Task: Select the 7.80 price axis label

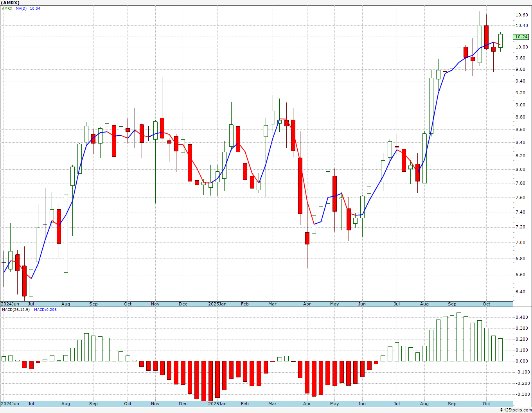Action: [x=521, y=183]
